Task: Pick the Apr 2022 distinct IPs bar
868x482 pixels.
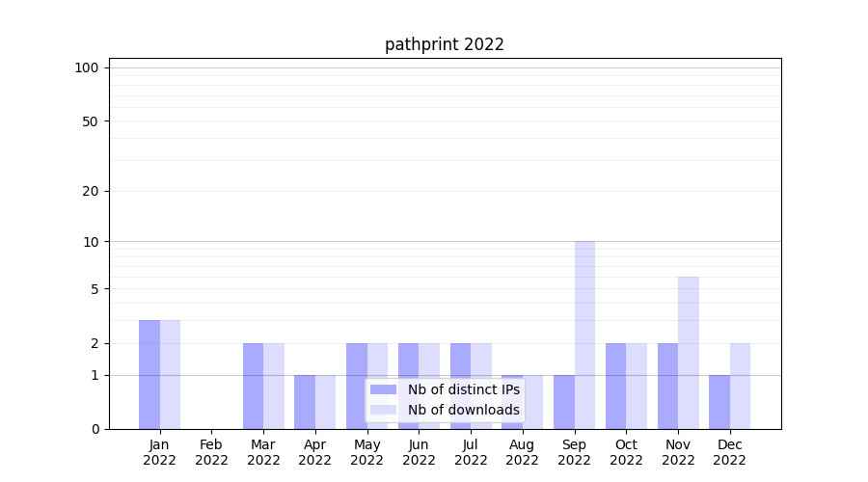Action: click(x=305, y=402)
